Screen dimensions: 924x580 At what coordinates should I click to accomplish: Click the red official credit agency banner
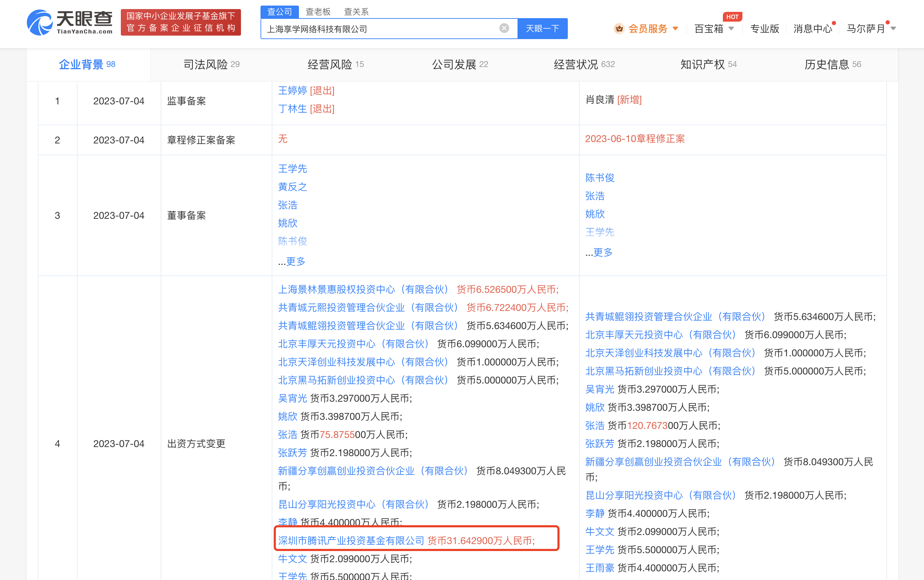point(181,22)
